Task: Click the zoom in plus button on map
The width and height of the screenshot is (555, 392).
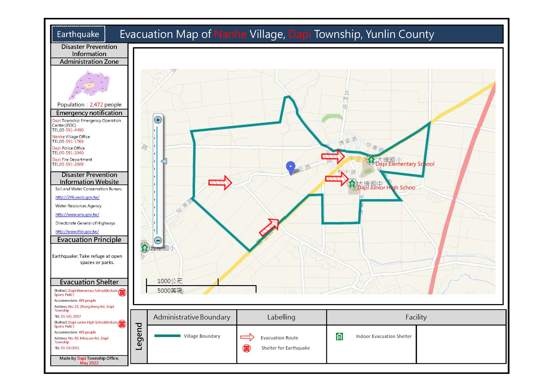Action: pyautogui.click(x=158, y=120)
